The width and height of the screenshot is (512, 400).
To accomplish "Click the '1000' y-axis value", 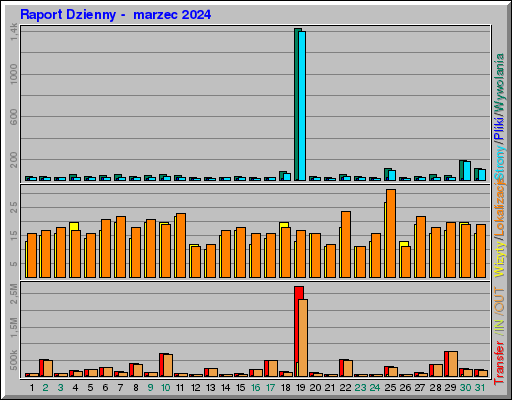I will click(x=14, y=74).
